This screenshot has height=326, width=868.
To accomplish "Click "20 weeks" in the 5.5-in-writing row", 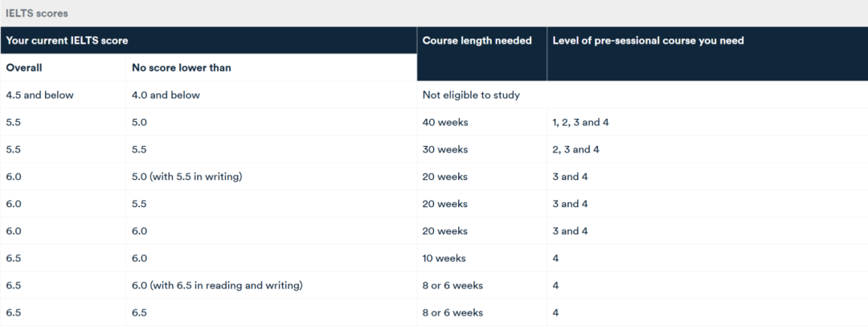I will 445,177.
